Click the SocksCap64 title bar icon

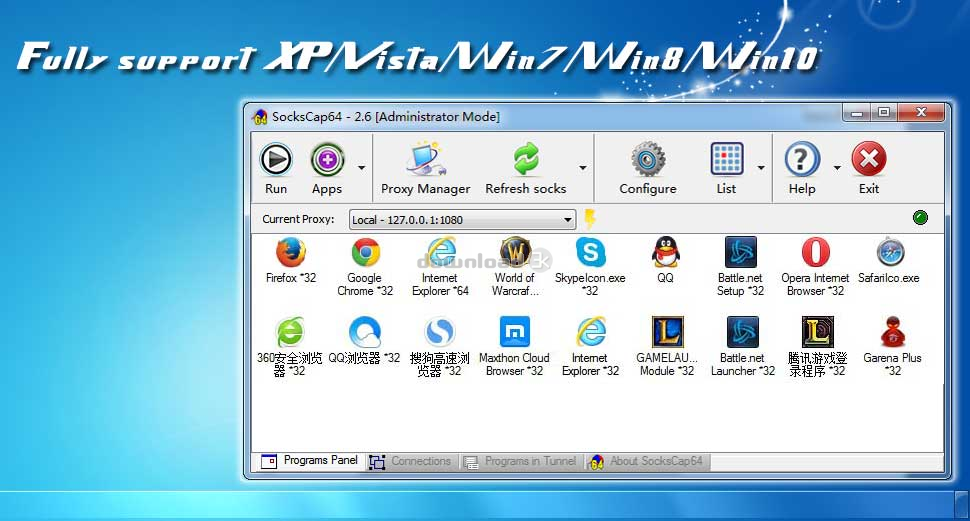tap(260, 116)
